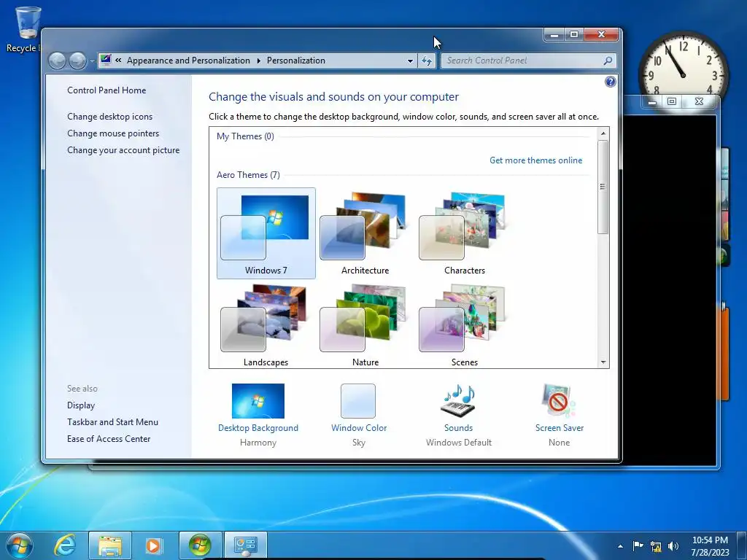The width and height of the screenshot is (747, 560).
Task: Click the themes list scrollbar thumb
Action: point(603,187)
